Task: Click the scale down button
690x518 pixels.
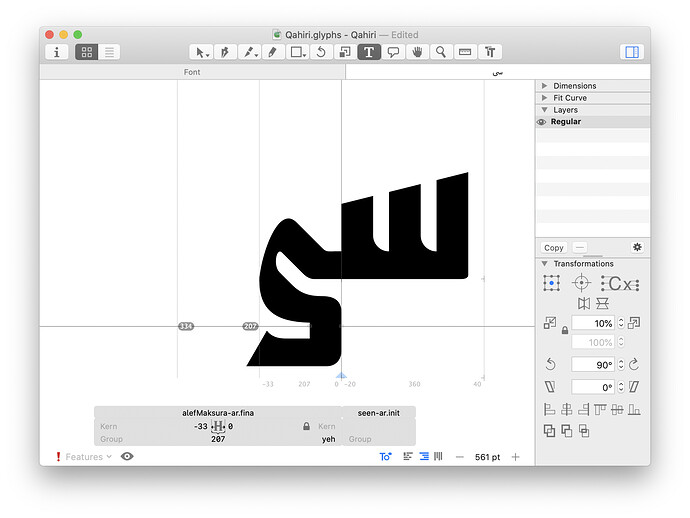Action: (550, 323)
